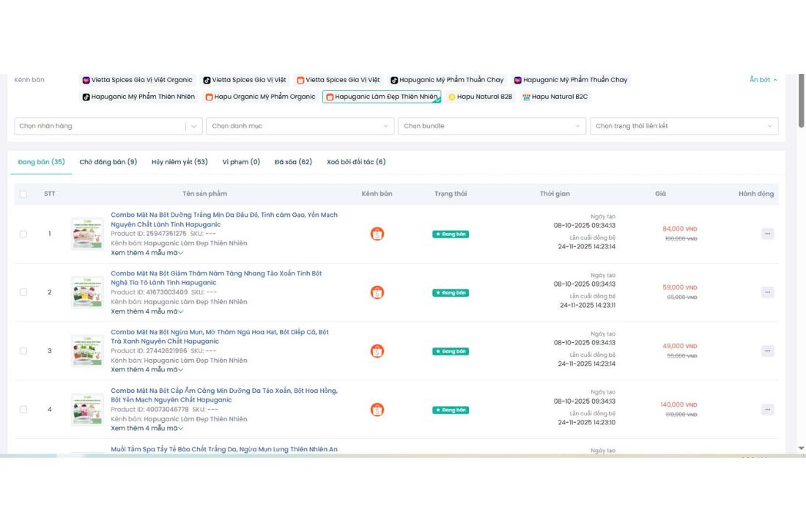Viewport: 806px width, 532px height.
Task: Open Combo Mặt Nạ Bột Ngừa Mụn product link
Action: (x=220, y=336)
